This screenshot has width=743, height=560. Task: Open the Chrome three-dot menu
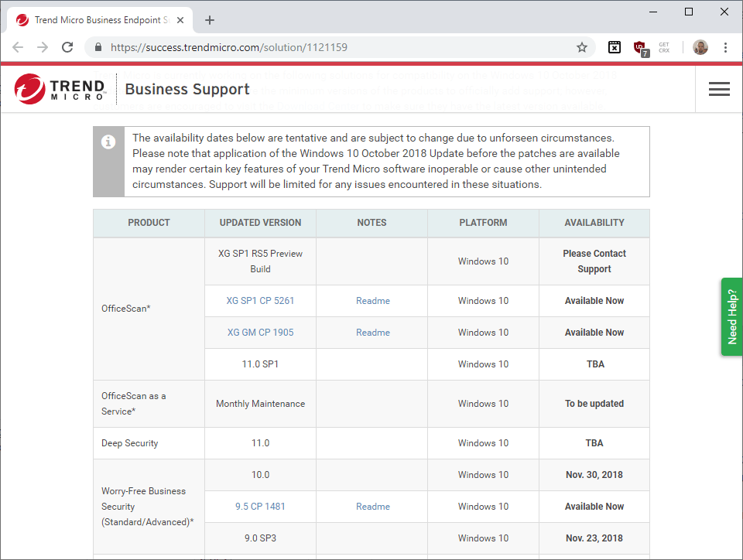tap(725, 47)
